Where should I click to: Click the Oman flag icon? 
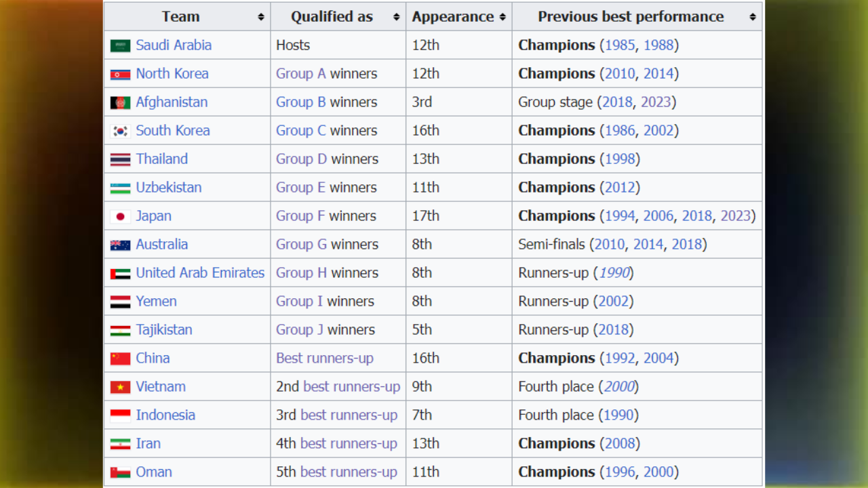(x=120, y=472)
